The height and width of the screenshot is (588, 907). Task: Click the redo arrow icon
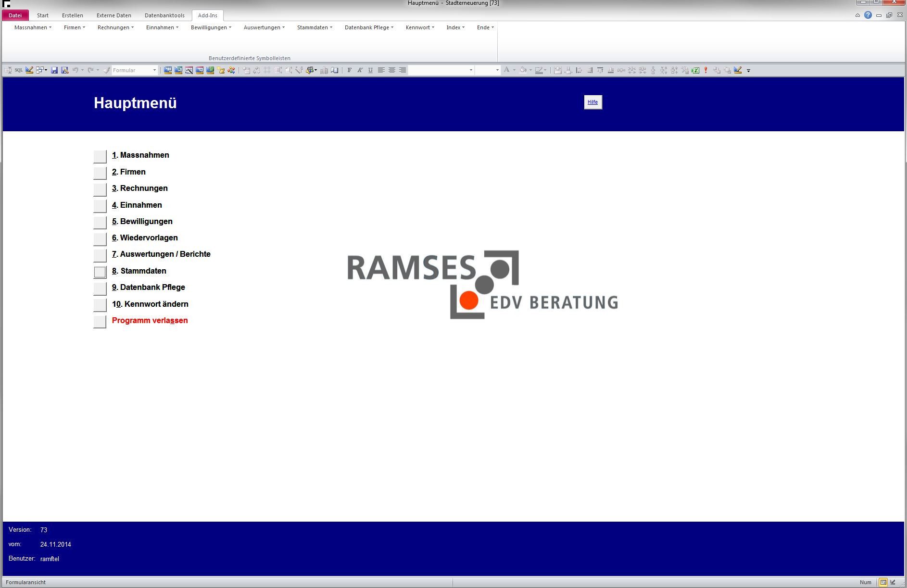pos(90,70)
